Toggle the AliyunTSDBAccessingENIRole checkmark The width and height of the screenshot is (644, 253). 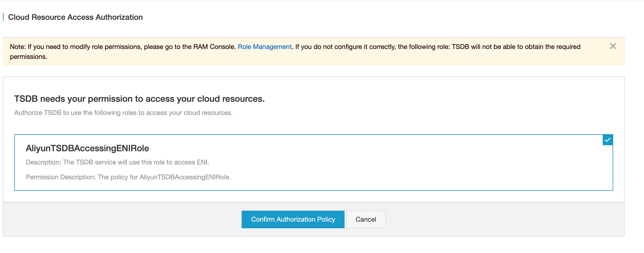tap(607, 140)
